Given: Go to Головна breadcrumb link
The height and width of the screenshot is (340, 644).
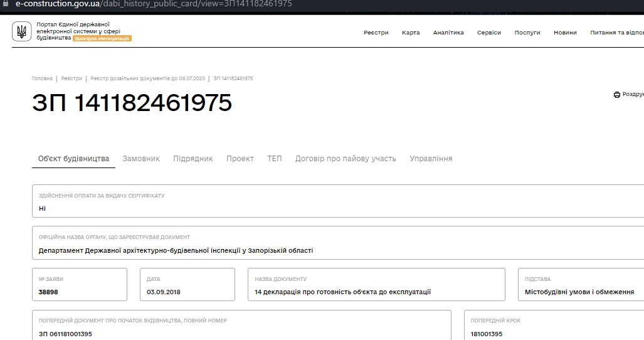Looking at the screenshot, I should pos(42,78).
